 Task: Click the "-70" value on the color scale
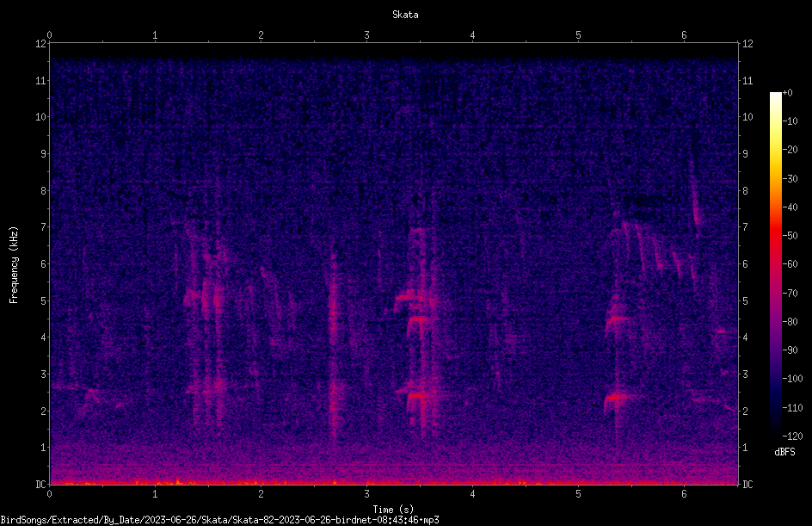point(790,294)
